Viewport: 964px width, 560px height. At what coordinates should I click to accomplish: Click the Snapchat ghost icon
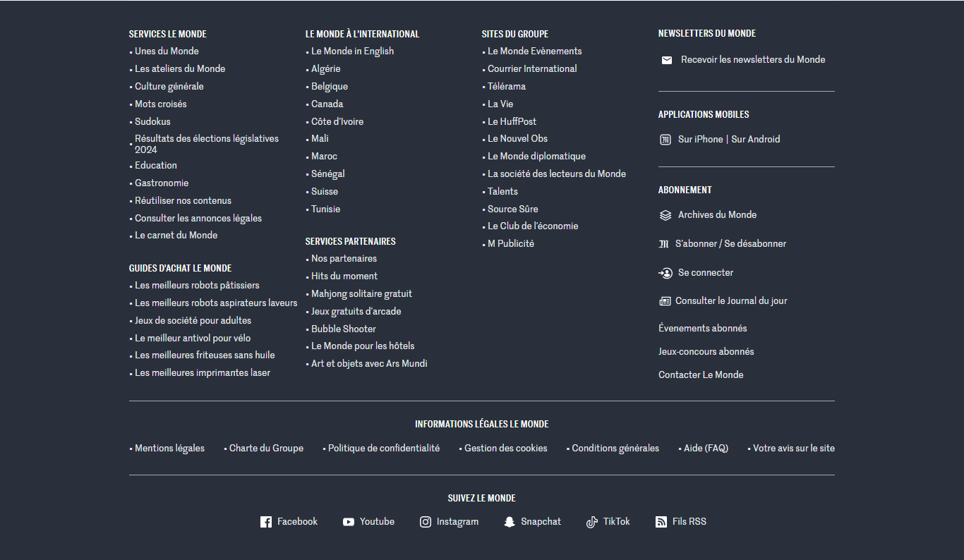coord(510,522)
